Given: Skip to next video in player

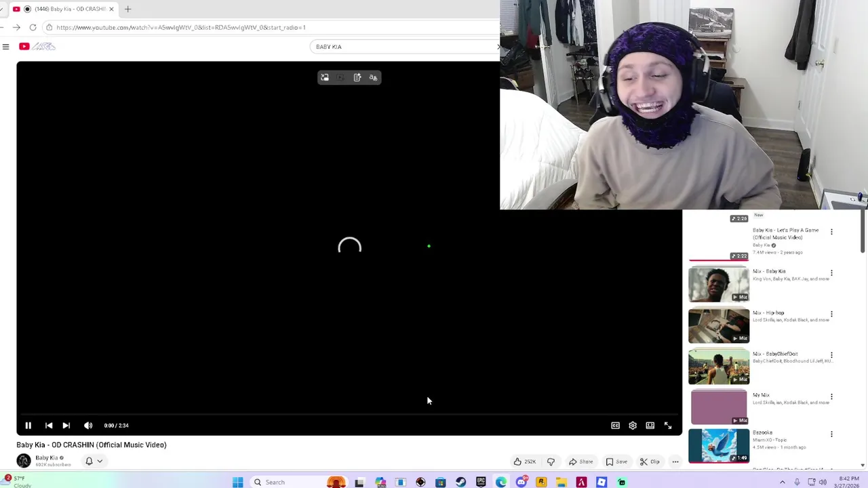Looking at the screenshot, I should click(66, 426).
